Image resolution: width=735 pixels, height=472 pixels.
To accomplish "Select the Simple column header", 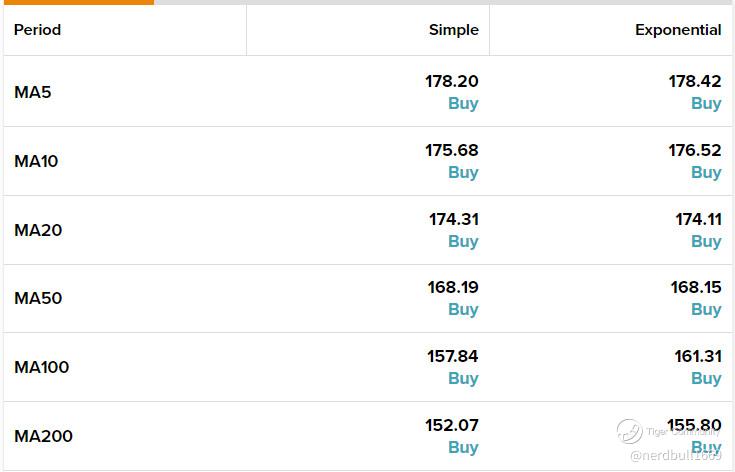I will [454, 30].
